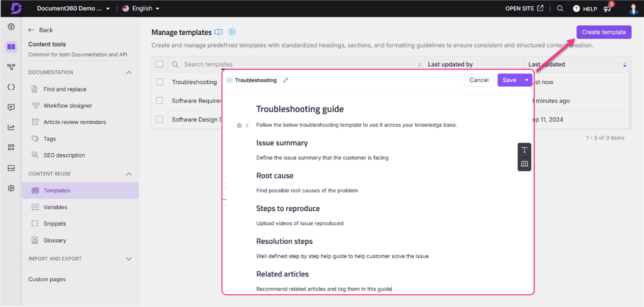The image size is (644, 307).
Task: Collapse the Documentation section
Action: click(x=129, y=73)
